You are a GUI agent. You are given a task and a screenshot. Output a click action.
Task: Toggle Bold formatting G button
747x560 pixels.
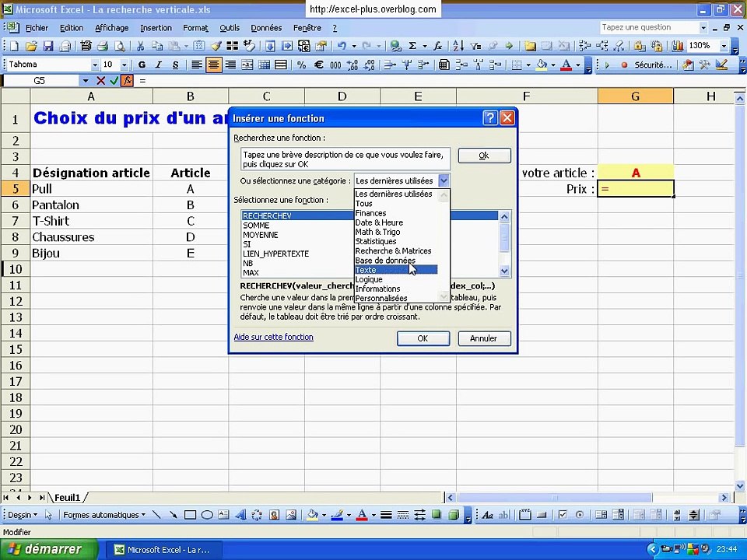[x=142, y=65]
